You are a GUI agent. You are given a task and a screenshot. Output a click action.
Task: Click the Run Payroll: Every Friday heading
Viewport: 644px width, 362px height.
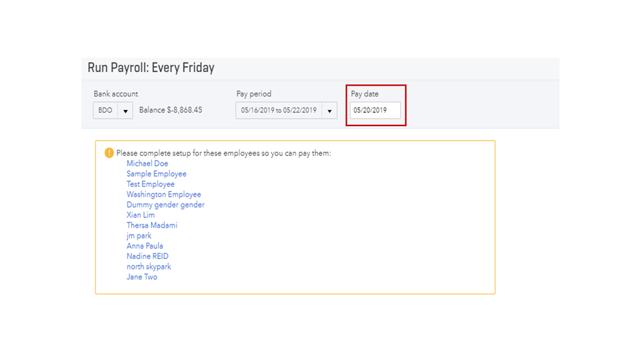coord(151,68)
